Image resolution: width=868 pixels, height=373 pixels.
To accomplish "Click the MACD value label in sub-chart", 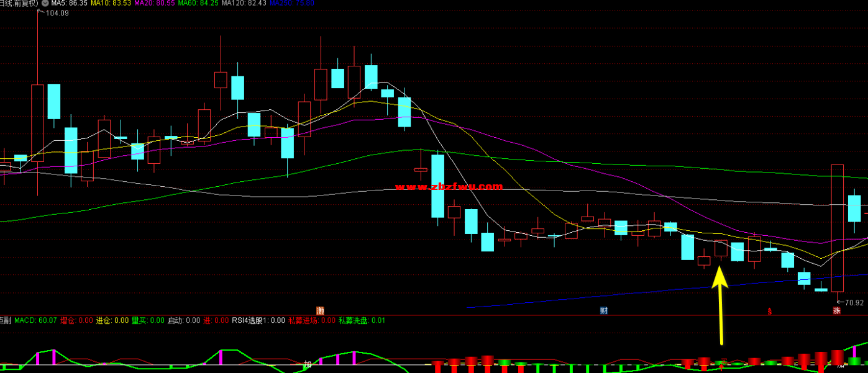I will point(35,320).
